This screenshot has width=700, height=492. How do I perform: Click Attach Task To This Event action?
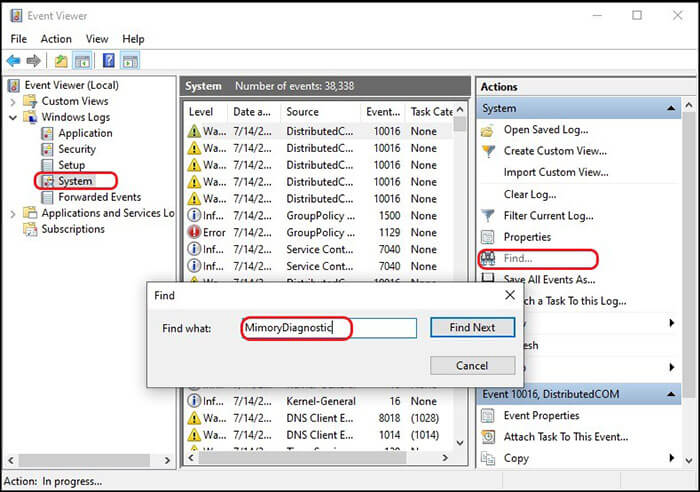566,437
